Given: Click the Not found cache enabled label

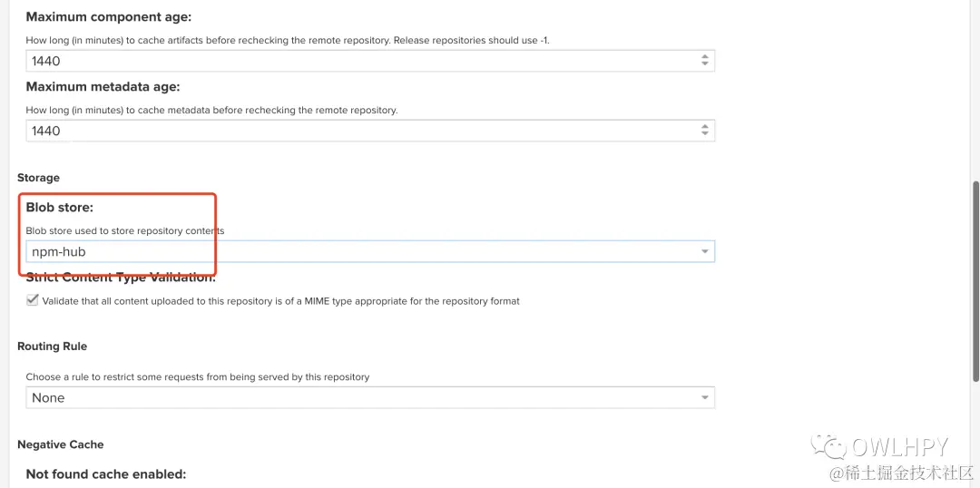Looking at the screenshot, I should 105,473.
